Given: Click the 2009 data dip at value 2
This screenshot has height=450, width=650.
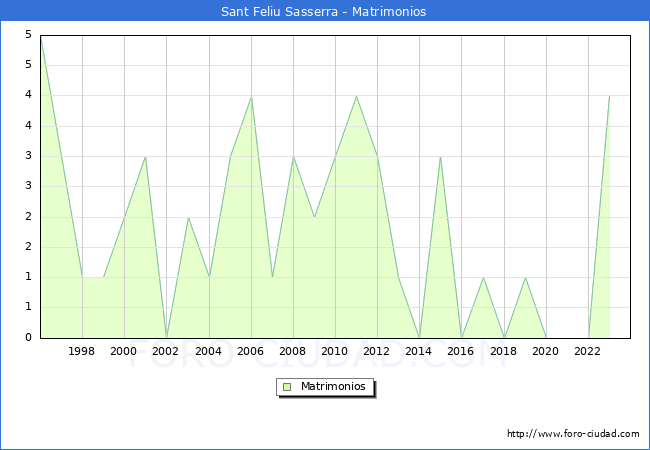Looking at the screenshot, I should click(315, 217).
